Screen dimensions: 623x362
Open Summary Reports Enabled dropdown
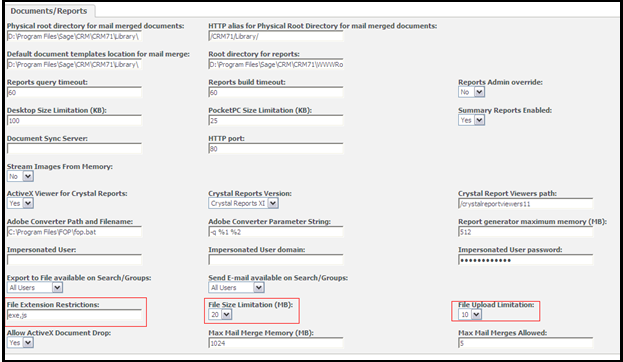coord(472,120)
